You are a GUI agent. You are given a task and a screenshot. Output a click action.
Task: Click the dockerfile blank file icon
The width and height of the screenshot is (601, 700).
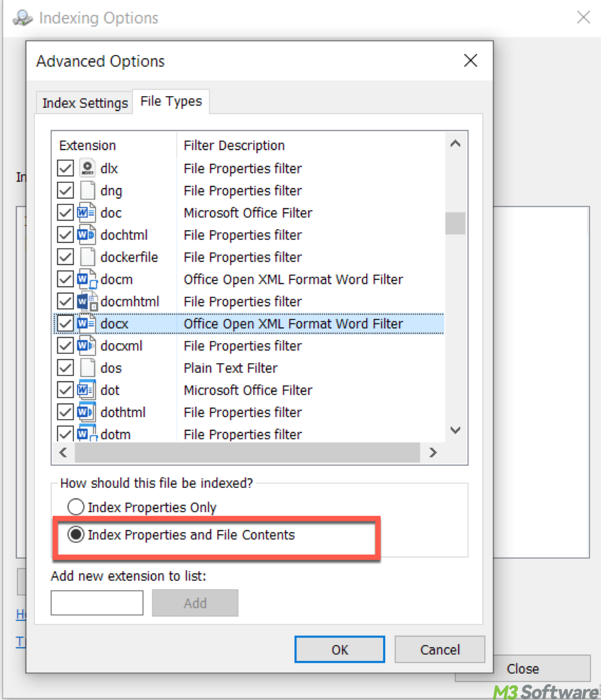point(87,256)
